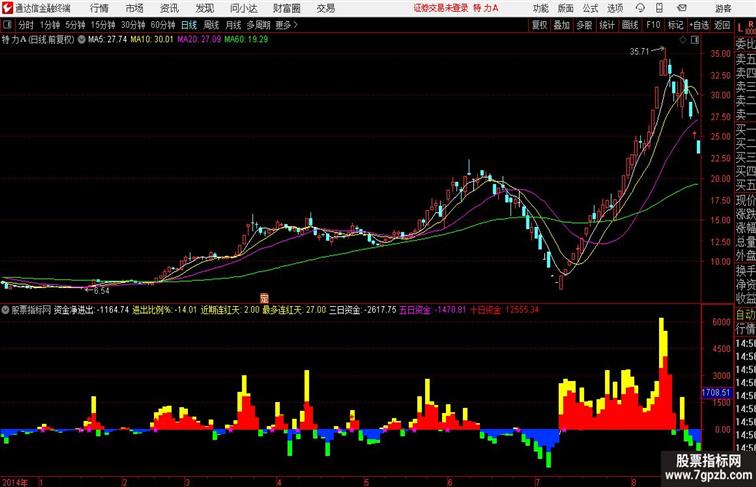This screenshot has width=756, height=487.
Task: Click the 五日资金 value label
Action: [x=433, y=310]
